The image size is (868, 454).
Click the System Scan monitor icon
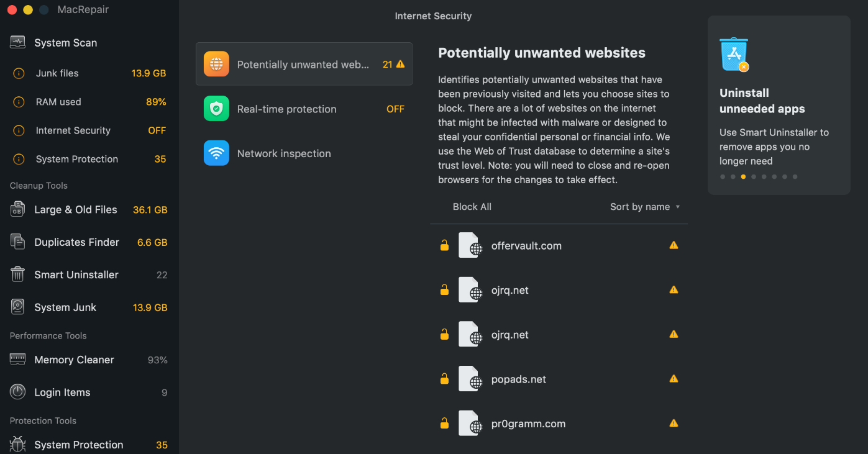(17, 42)
